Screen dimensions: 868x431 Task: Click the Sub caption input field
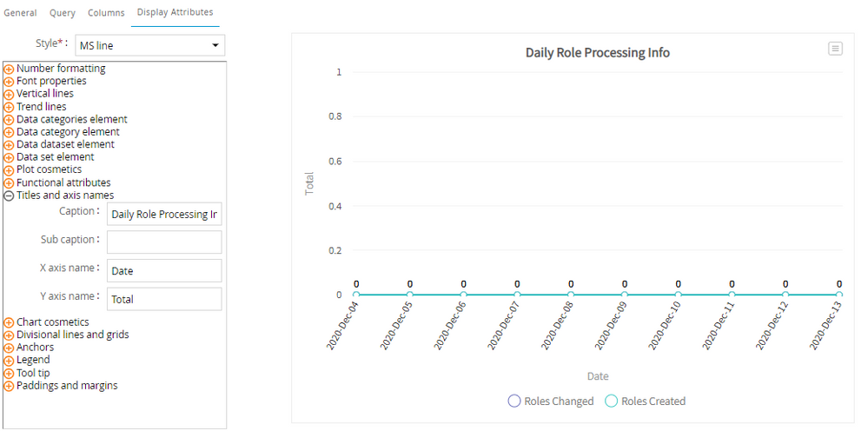(164, 242)
